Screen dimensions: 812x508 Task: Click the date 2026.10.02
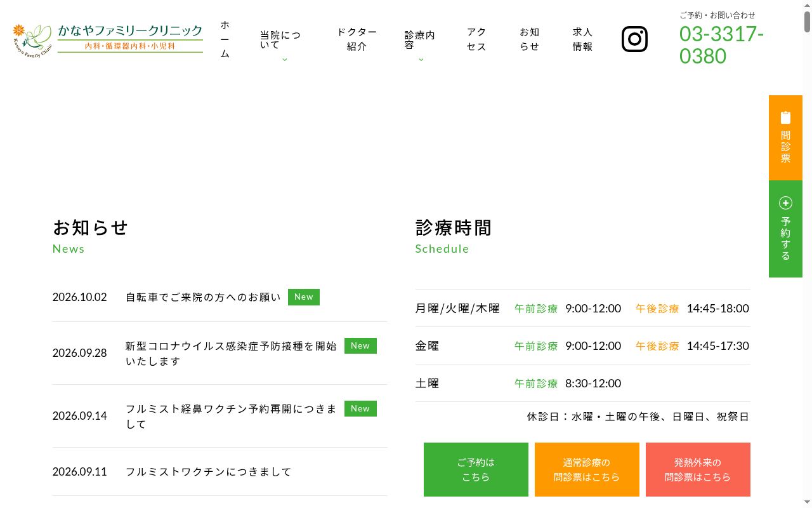[80, 297]
